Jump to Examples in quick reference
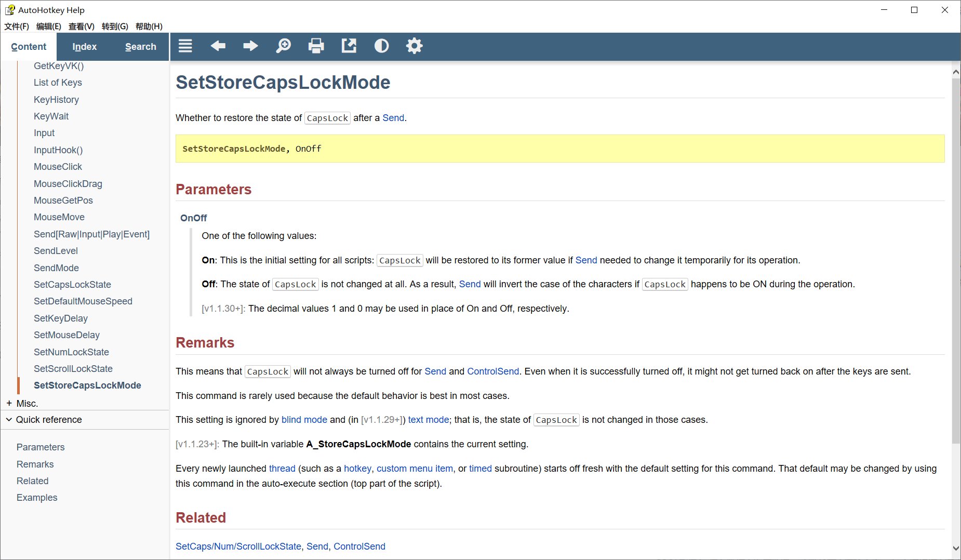Image resolution: width=961 pixels, height=560 pixels. coord(37,498)
